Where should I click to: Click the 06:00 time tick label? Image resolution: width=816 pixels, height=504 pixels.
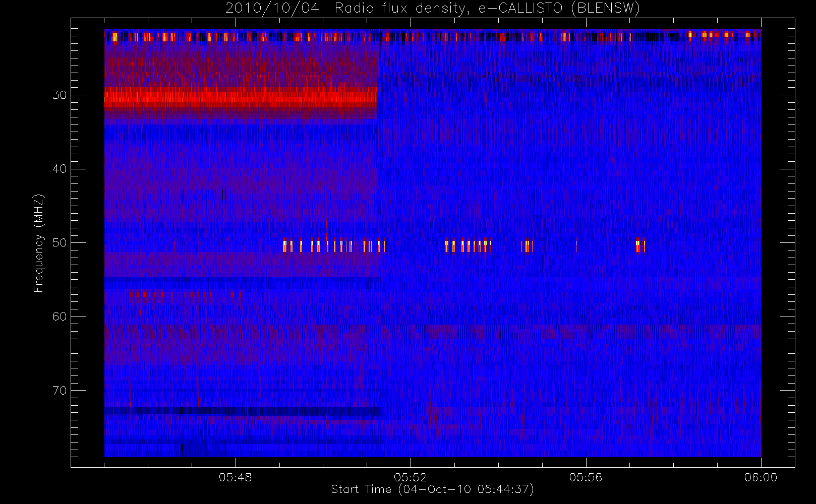(761, 477)
